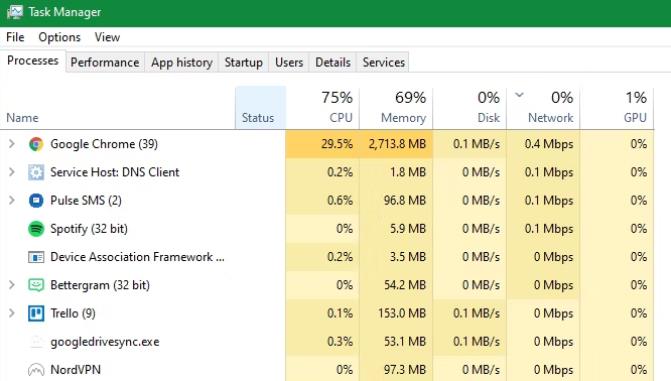671x381 pixels.
Task: Switch to the Performance tab
Action: pyautogui.click(x=105, y=63)
